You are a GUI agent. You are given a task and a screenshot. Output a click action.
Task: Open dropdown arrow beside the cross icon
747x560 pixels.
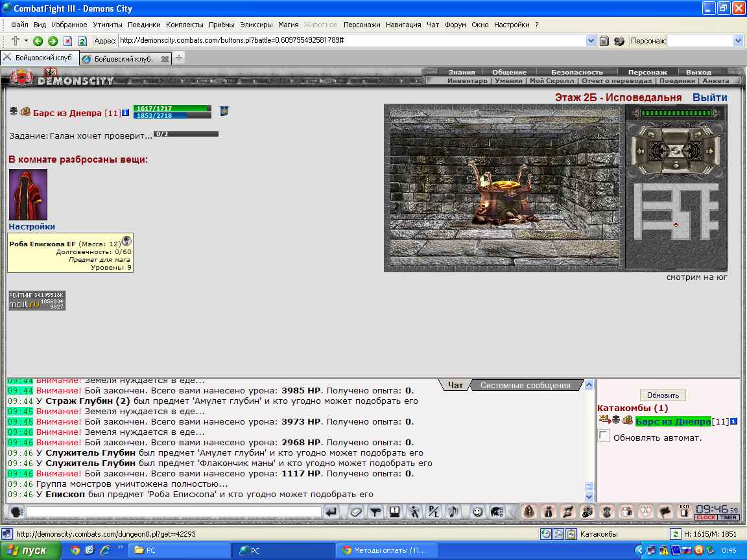click(x=26, y=41)
